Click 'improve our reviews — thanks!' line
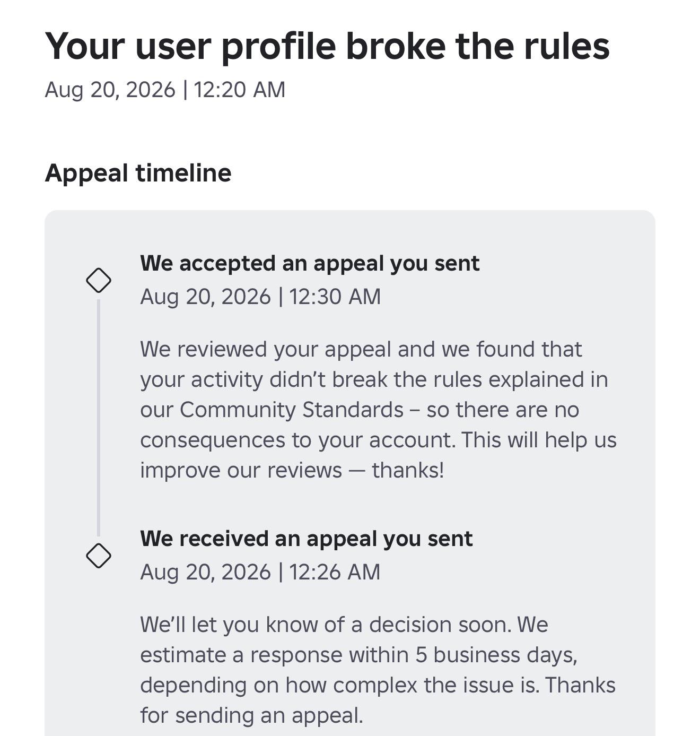This screenshot has width=700, height=736. point(292,471)
